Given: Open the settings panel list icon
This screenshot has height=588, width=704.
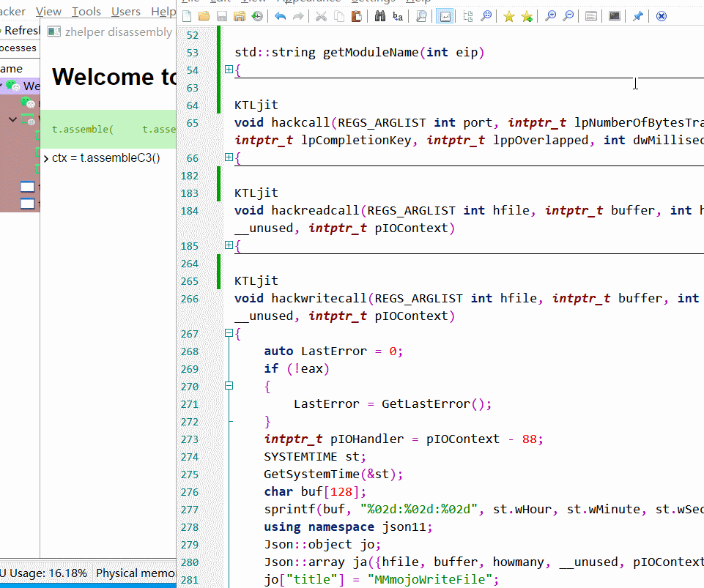Looking at the screenshot, I should click(591, 17).
